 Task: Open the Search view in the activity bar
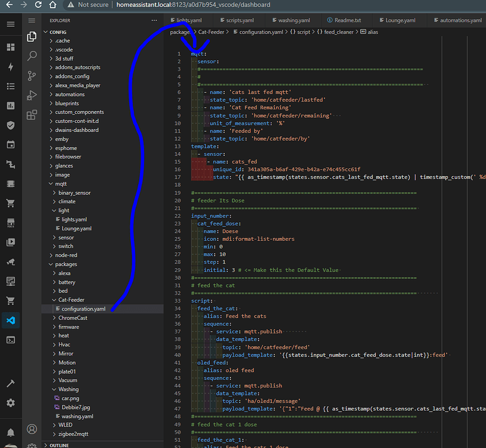pos(32,56)
